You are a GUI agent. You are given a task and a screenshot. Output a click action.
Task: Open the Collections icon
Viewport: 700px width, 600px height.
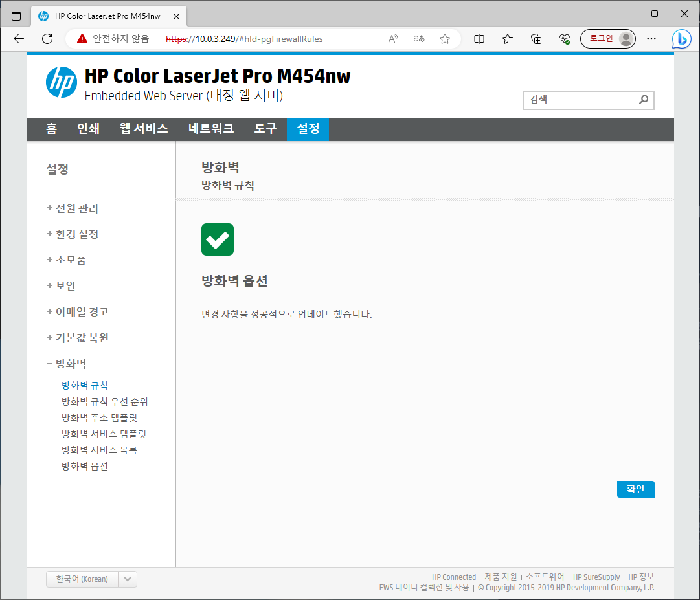[536, 39]
